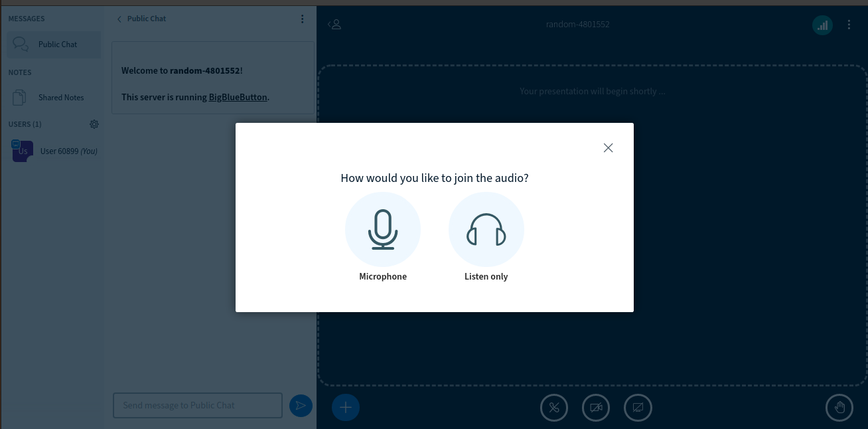Select the Listen only audio option
The width and height of the screenshot is (868, 429).
(486, 229)
